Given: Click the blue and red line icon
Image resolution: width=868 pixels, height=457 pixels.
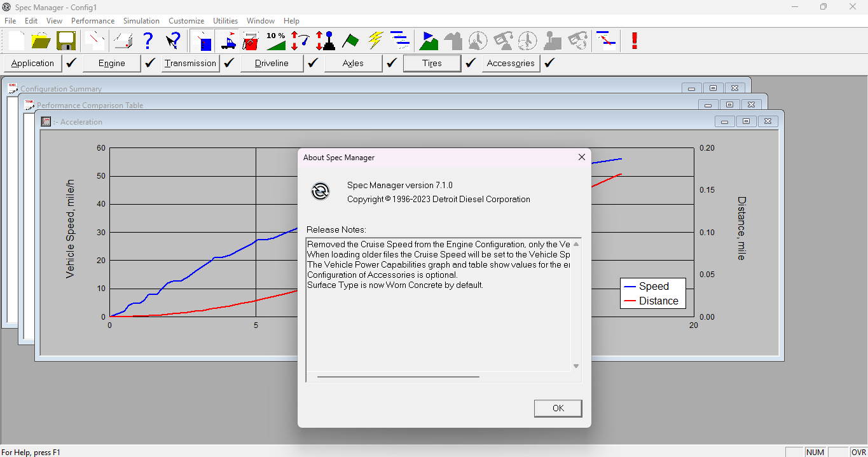Looking at the screenshot, I should 606,41.
